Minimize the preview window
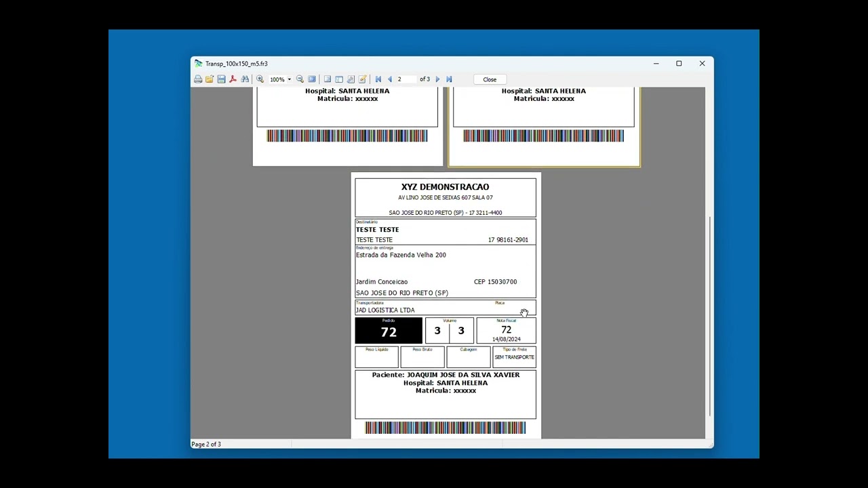 (x=656, y=64)
